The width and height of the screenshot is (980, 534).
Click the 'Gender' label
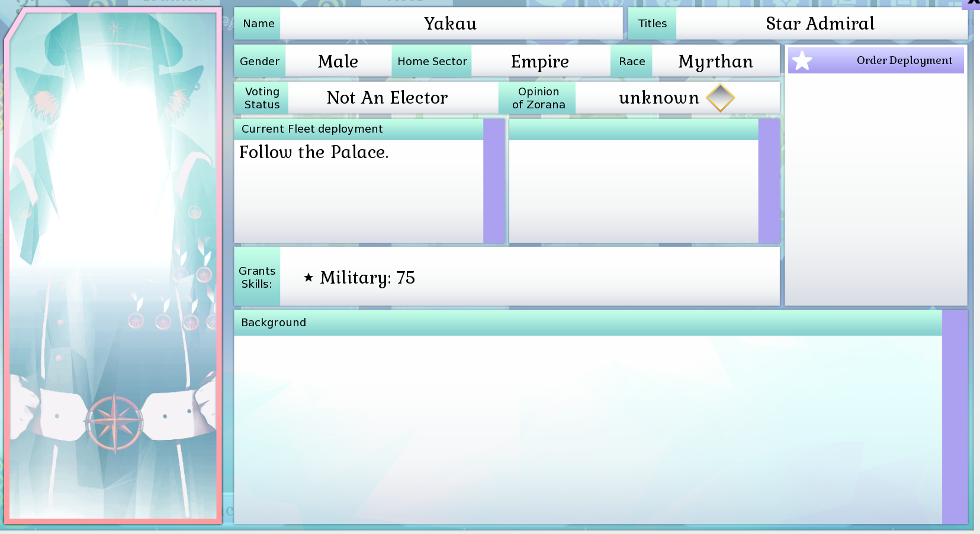click(259, 62)
